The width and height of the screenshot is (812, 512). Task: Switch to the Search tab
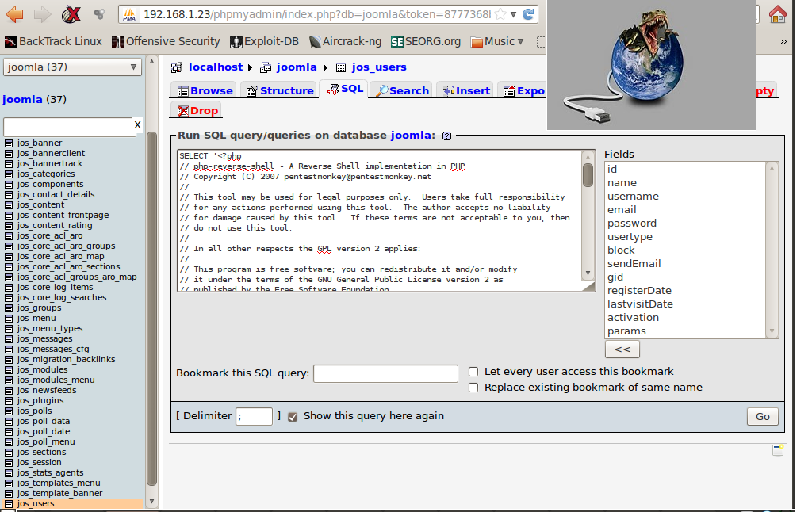click(402, 90)
